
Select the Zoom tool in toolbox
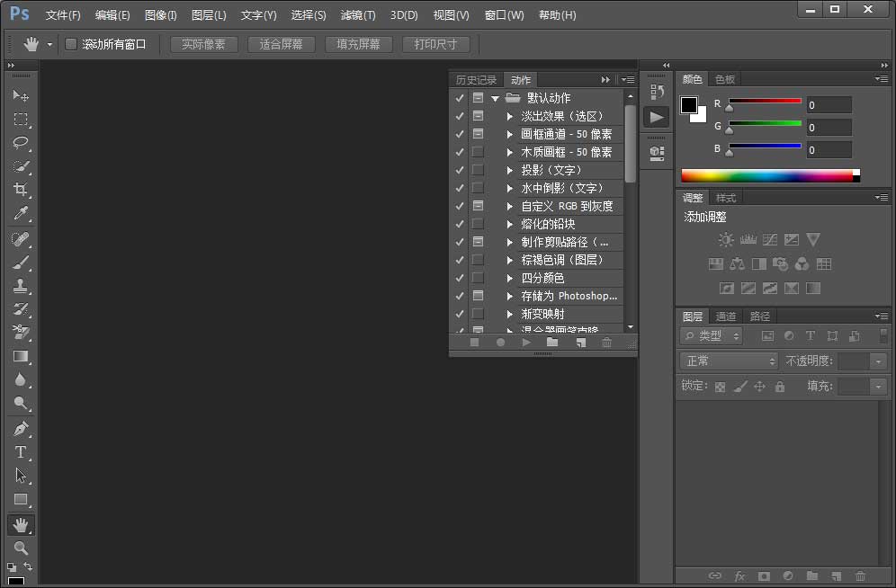point(21,548)
